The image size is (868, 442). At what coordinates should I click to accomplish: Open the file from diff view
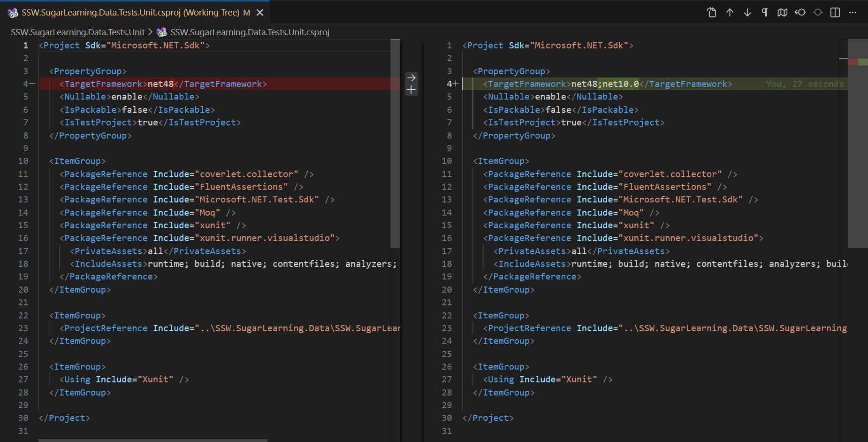[x=711, y=13]
